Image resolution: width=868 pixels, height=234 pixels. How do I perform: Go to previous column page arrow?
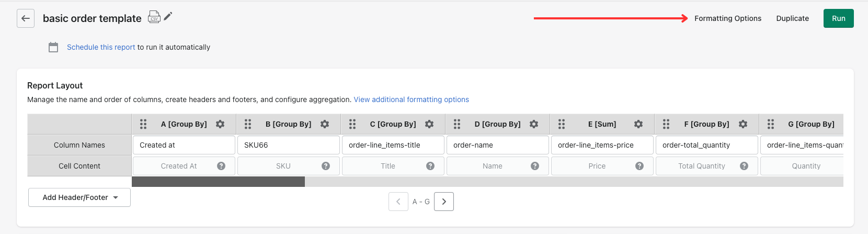click(x=398, y=202)
